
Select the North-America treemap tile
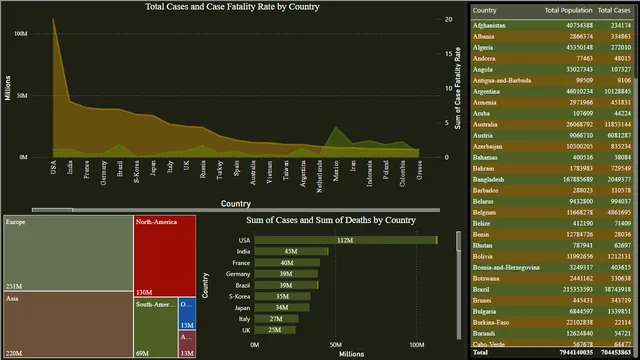pyautogui.click(x=165, y=256)
